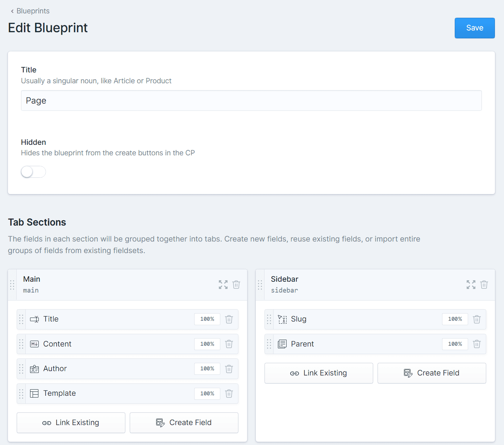Delete the Slug field in Sidebar
This screenshot has height=445, width=504.
(477, 319)
